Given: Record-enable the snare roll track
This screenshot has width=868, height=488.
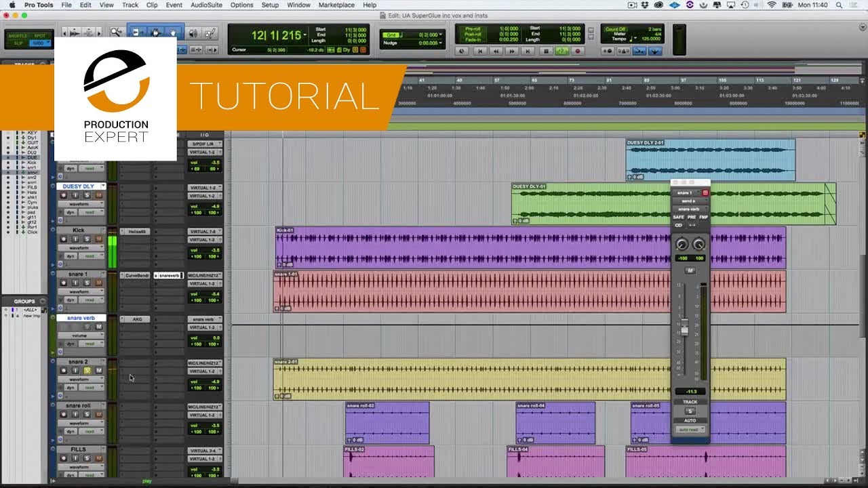Looking at the screenshot, I should tap(64, 415).
